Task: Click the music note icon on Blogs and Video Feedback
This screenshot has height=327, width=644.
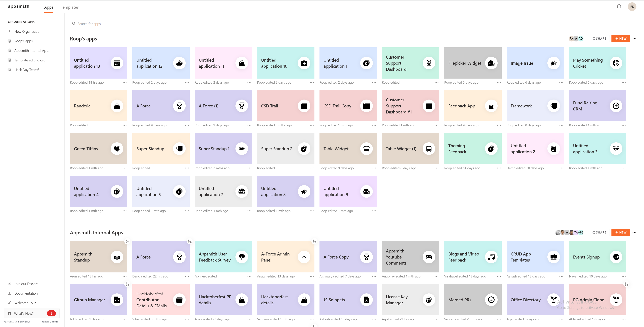Action: coord(491,257)
